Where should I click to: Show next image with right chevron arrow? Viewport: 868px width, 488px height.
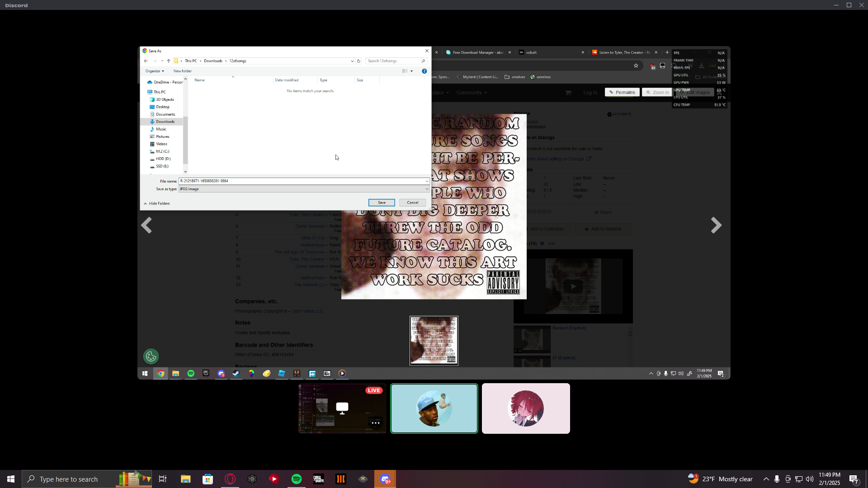716,225
